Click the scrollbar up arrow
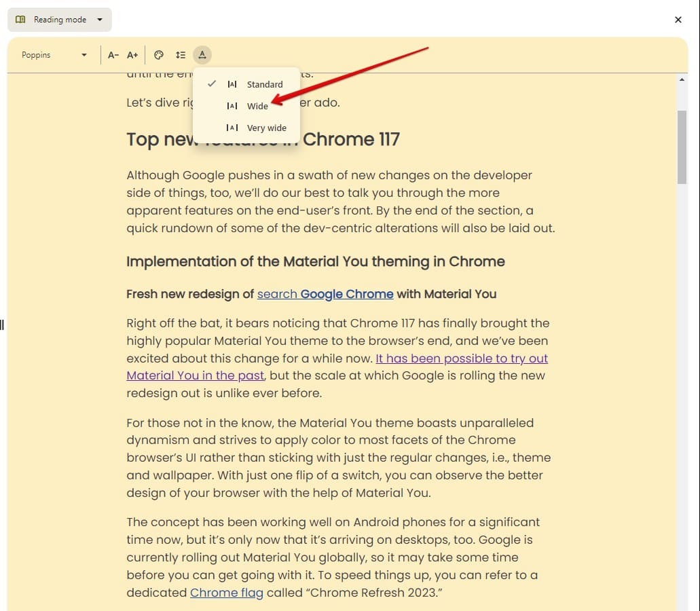Screen dimensions: 700x611 point(682,79)
